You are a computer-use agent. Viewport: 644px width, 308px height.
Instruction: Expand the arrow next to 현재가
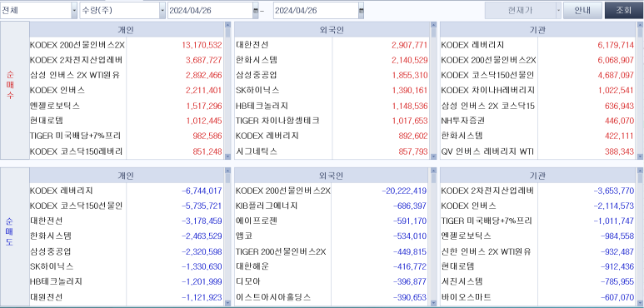[558, 11]
